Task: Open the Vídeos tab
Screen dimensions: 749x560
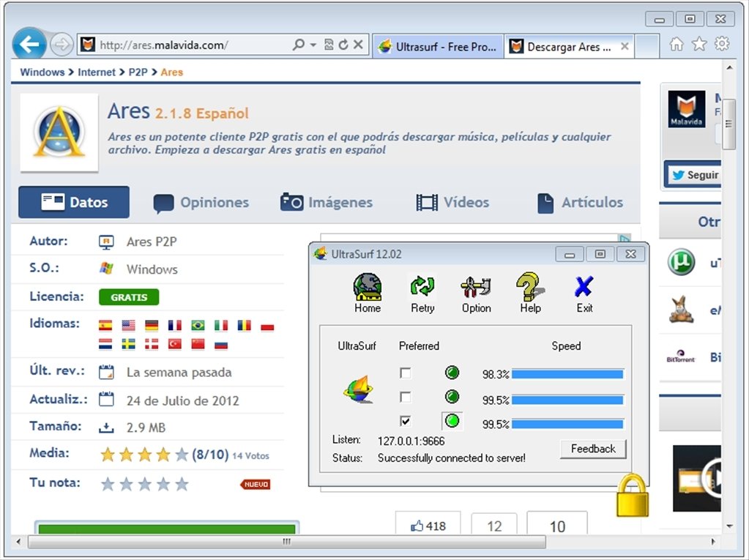Action: 452,203
